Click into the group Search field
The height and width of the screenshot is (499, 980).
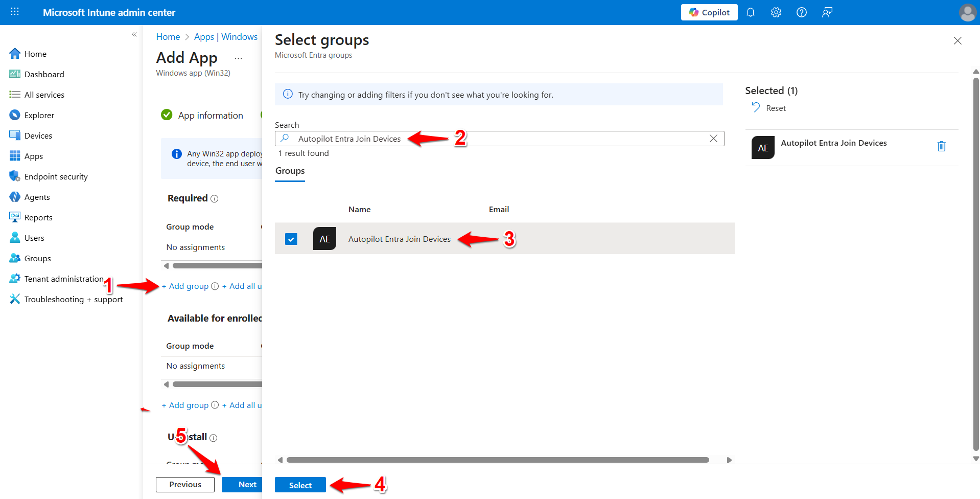click(499, 139)
